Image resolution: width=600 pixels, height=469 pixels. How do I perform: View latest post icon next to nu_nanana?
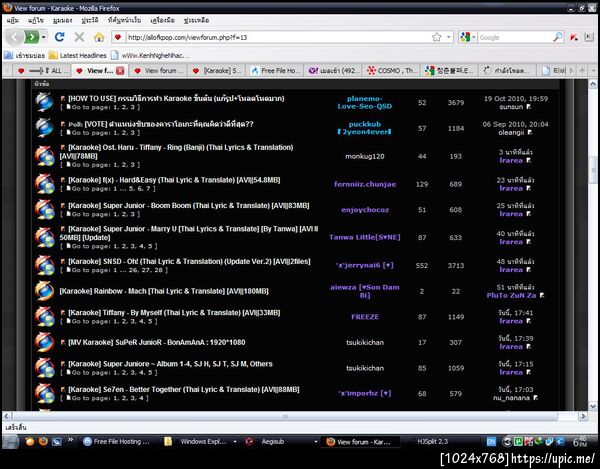click(536, 398)
